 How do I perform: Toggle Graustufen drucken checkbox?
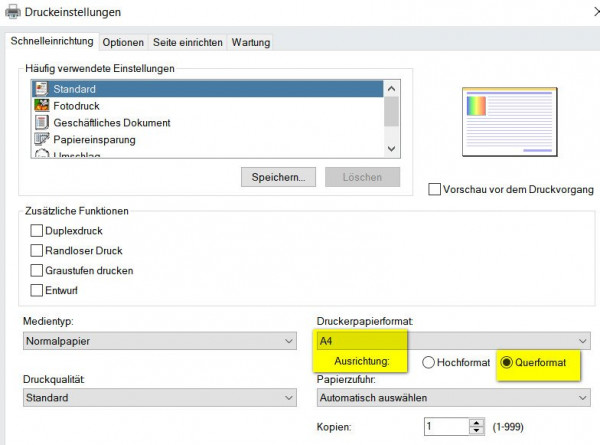tap(36, 271)
